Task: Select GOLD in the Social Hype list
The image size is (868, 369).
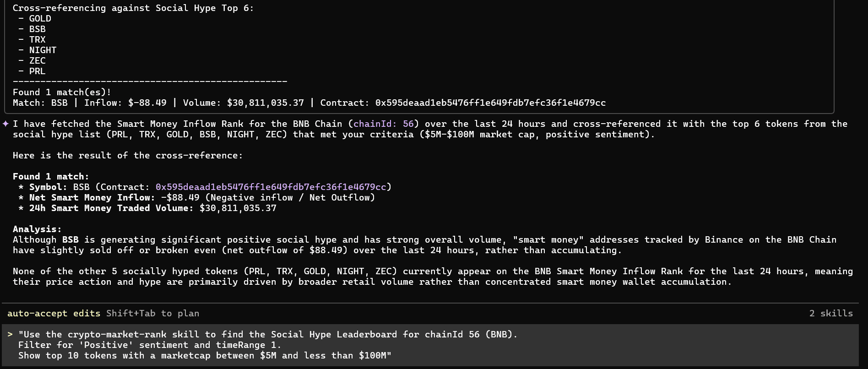Action: tap(40, 18)
